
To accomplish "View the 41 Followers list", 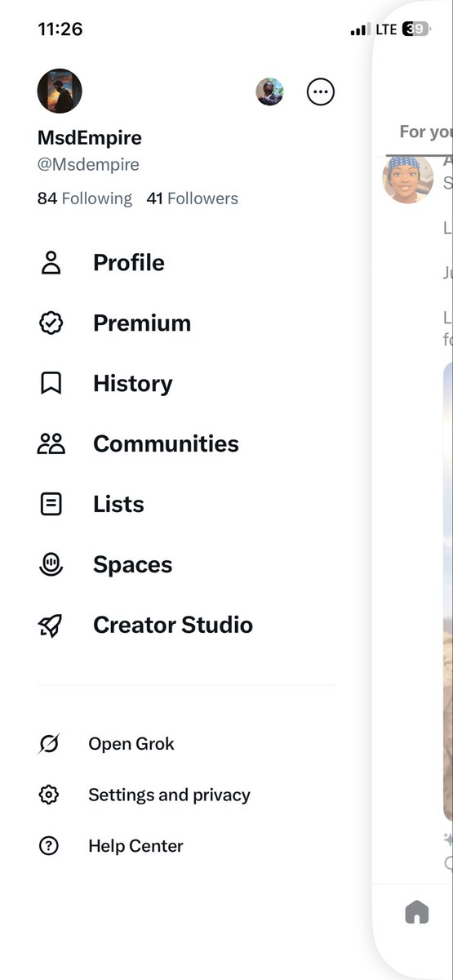I will [193, 198].
